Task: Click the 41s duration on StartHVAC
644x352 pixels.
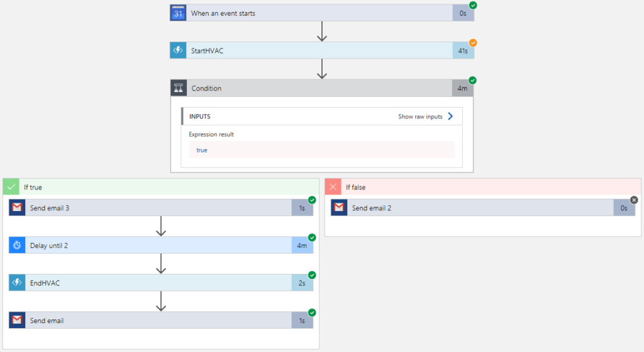Action: (x=463, y=50)
